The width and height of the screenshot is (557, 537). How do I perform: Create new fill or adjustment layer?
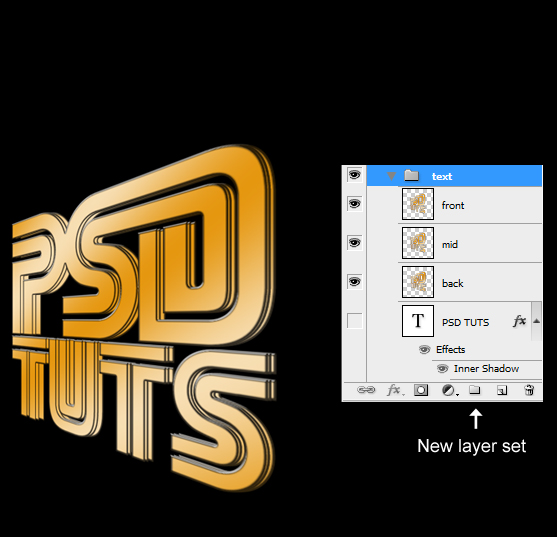pos(450,391)
